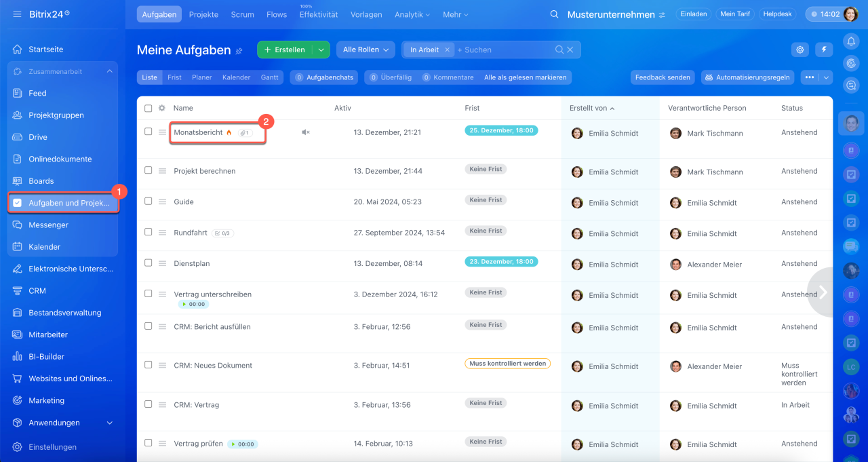Switch to the Gantt view tab
Screen dimensions: 868x462
tap(269, 77)
